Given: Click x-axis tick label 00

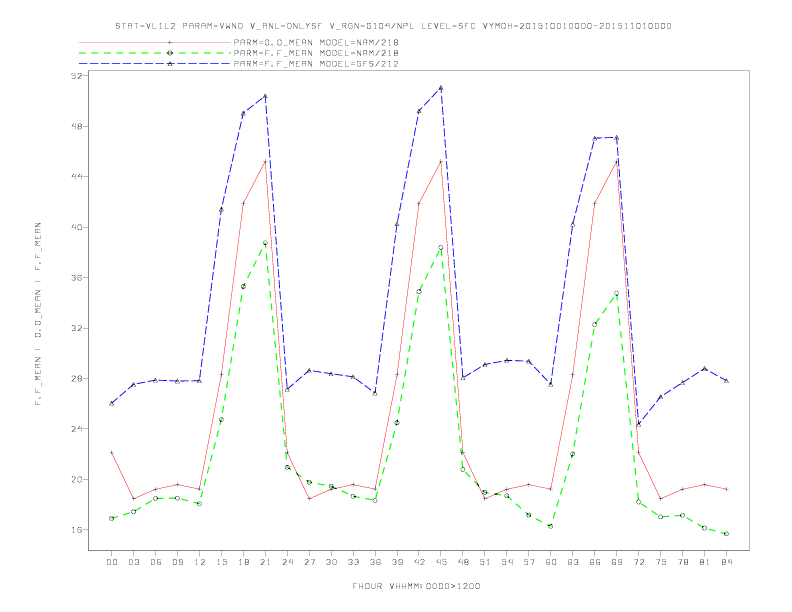Looking at the screenshot, I should click(112, 562).
